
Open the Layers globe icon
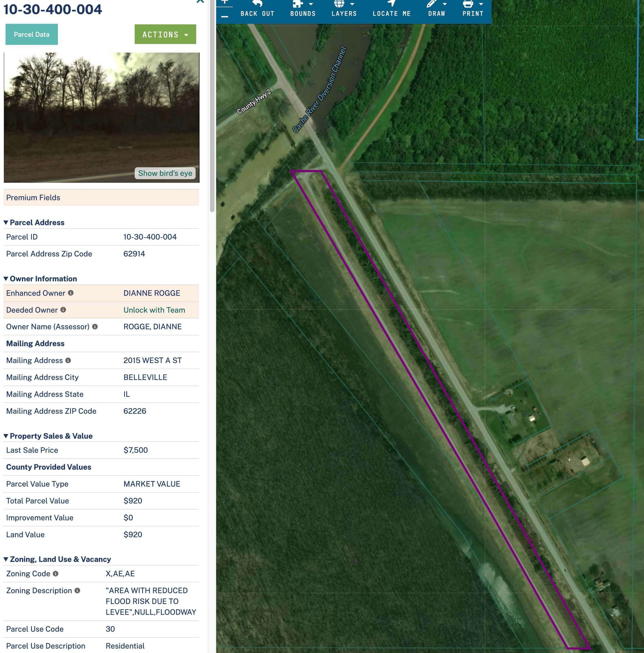339,4
